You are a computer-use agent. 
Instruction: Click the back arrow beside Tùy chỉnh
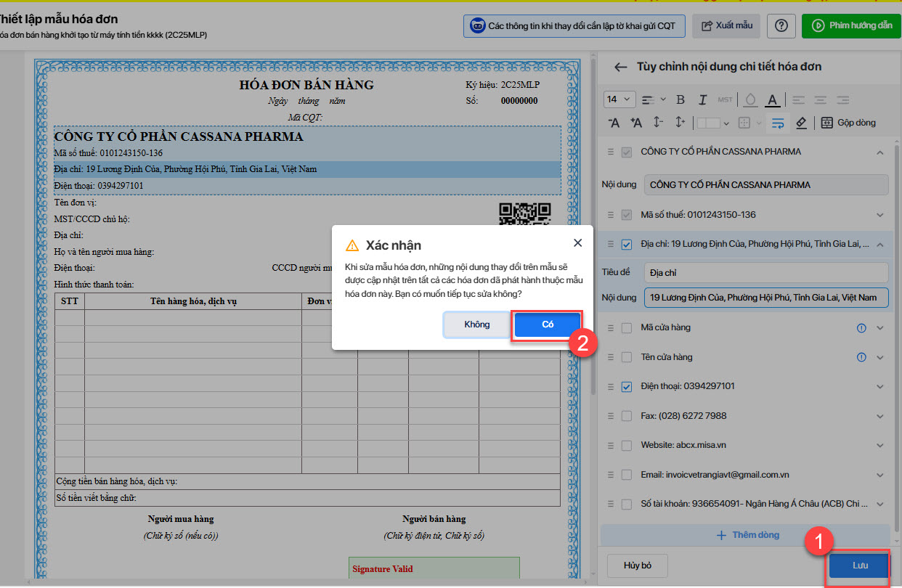pyautogui.click(x=620, y=67)
